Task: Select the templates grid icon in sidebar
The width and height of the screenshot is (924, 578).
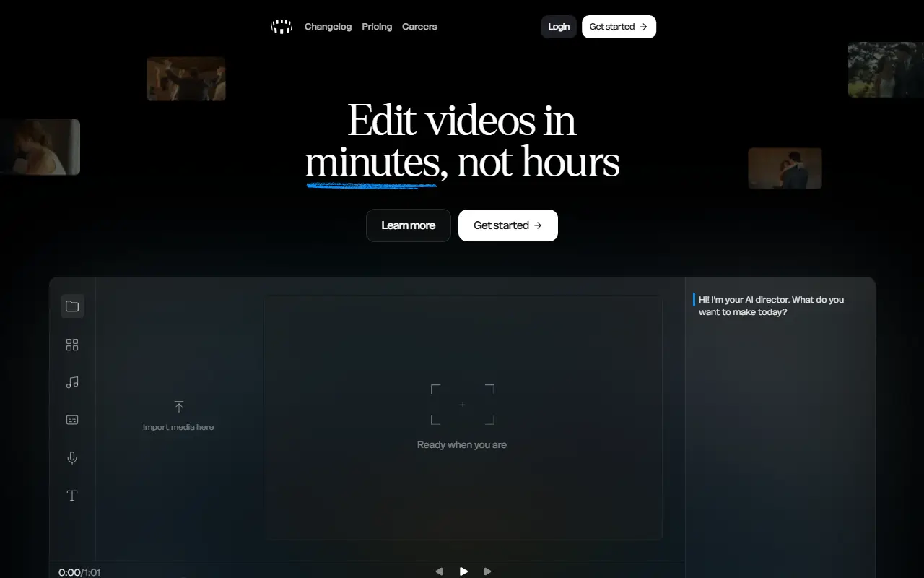Action: pos(72,345)
